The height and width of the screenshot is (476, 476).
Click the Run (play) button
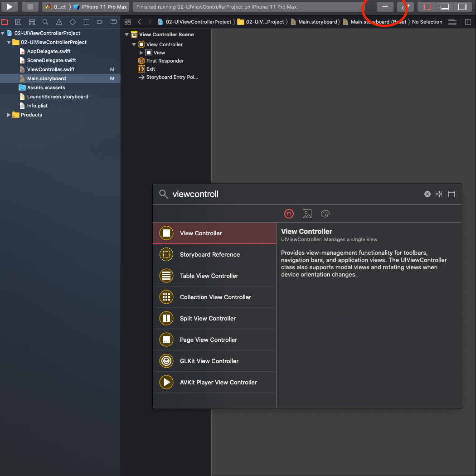(10, 7)
